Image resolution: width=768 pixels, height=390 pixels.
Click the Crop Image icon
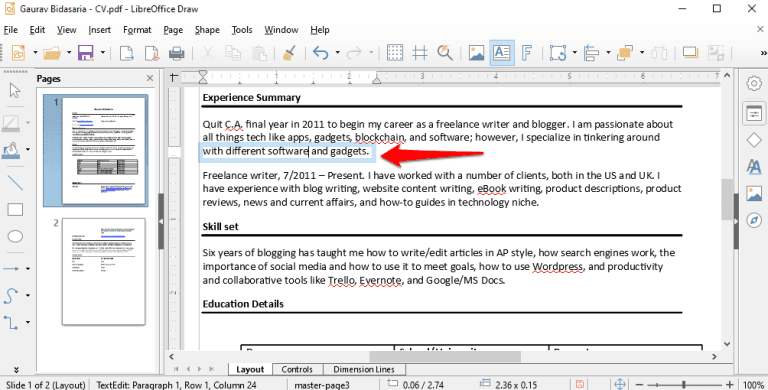tap(716, 53)
